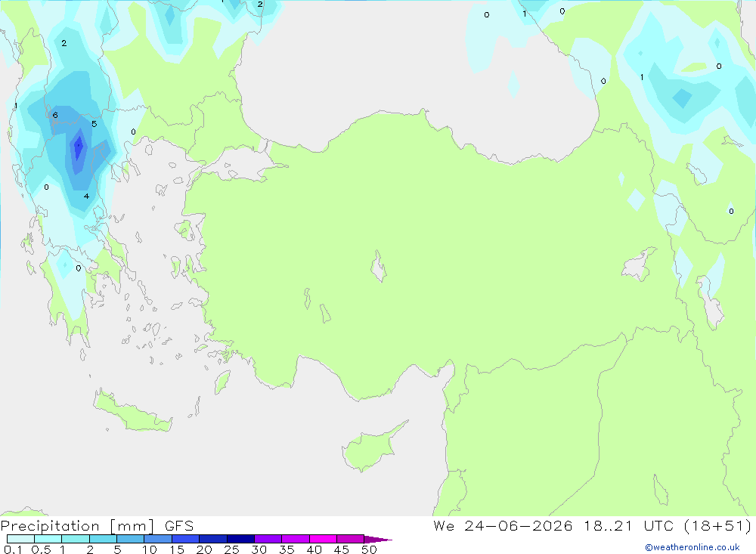
Task: Click the legend label '35'
Action: [x=287, y=549]
